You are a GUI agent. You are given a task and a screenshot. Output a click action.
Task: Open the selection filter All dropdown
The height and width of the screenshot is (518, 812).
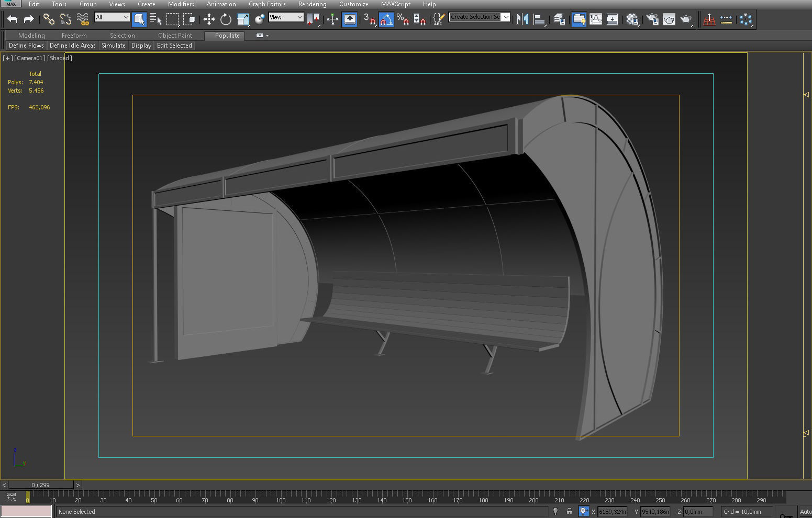coord(112,17)
